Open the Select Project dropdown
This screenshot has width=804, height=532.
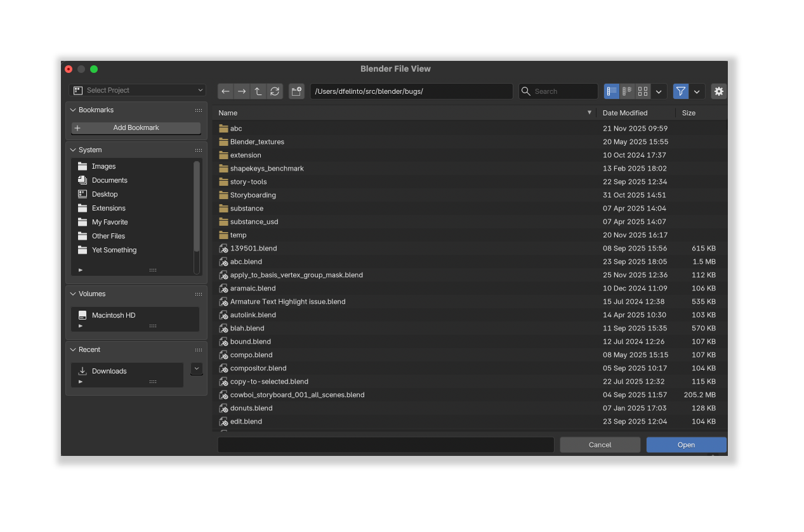coord(138,90)
